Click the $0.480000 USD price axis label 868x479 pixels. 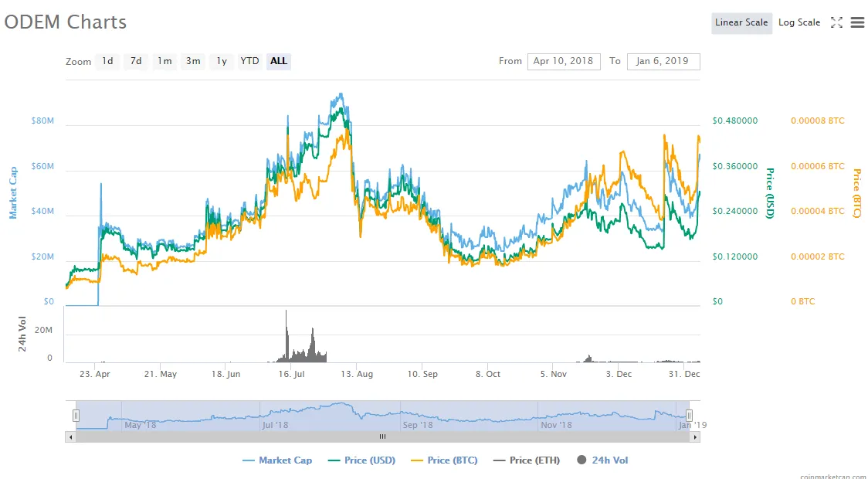coord(735,121)
